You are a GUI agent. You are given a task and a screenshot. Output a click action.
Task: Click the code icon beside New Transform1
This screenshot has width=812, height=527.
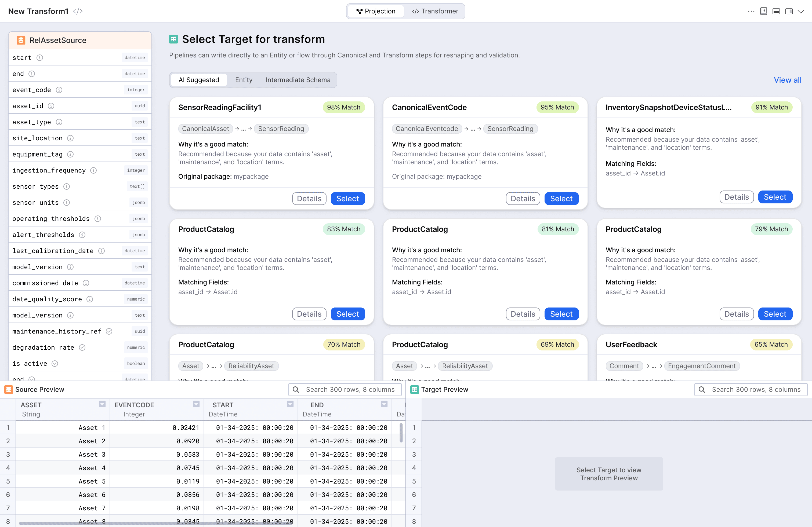pyautogui.click(x=78, y=11)
